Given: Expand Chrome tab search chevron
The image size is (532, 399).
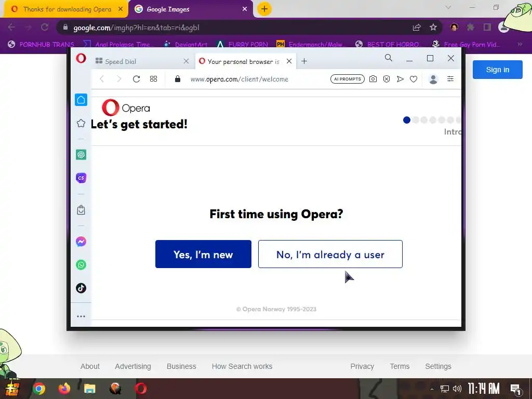Looking at the screenshot, I should (x=448, y=7).
